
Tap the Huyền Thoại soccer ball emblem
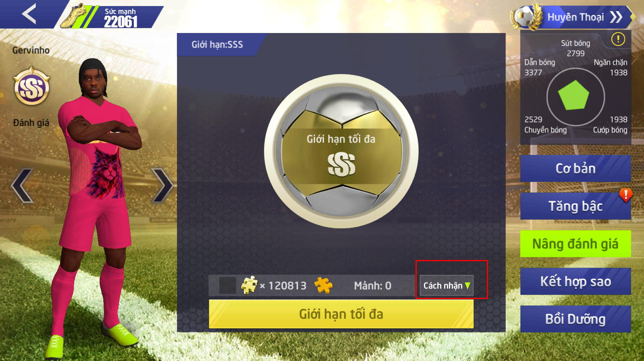pos(526,17)
